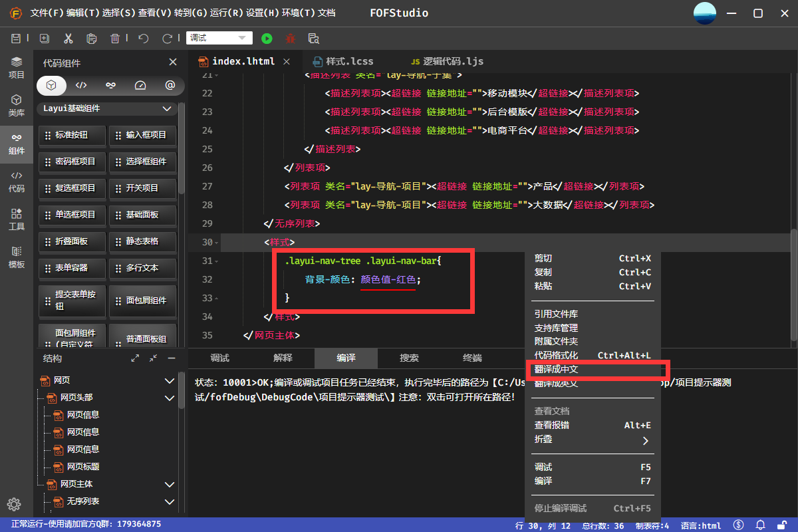Select the cube components category icon

(x=51, y=85)
